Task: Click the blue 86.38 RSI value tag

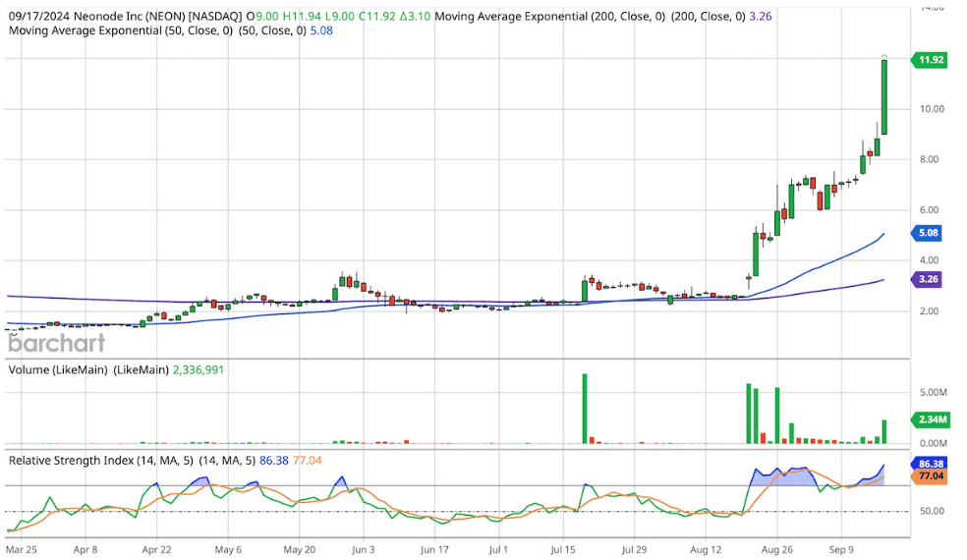Action: (x=931, y=463)
